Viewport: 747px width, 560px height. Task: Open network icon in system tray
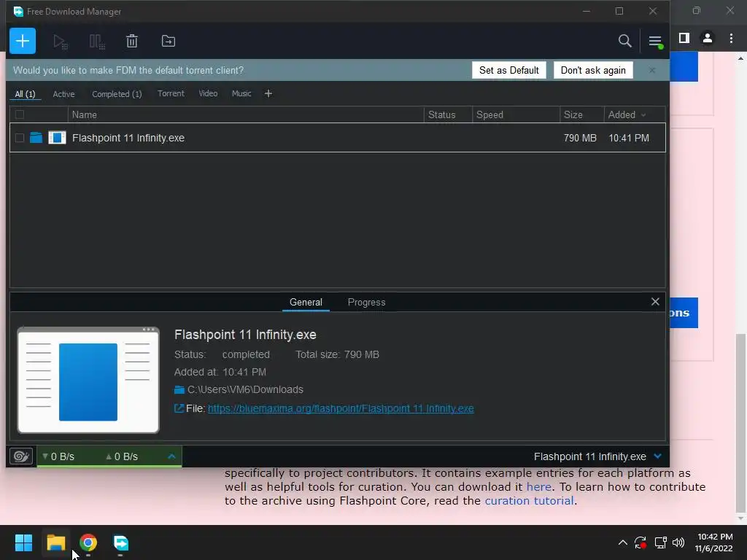pyautogui.click(x=660, y=542)
